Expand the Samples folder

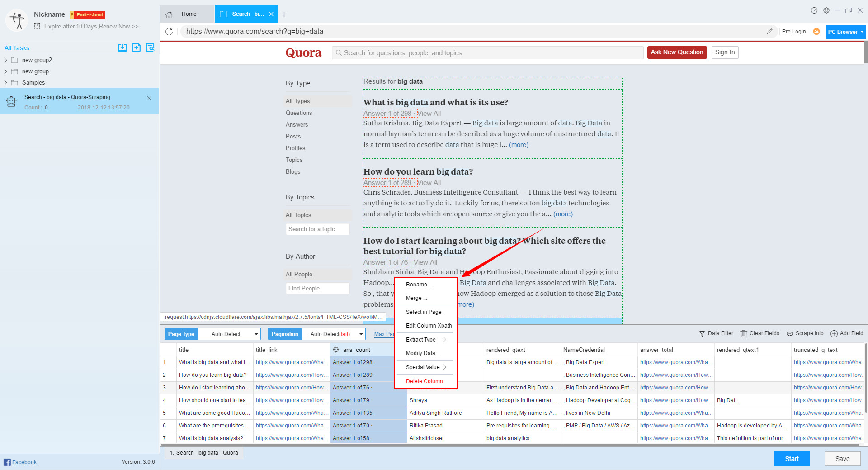click(5, 83)
